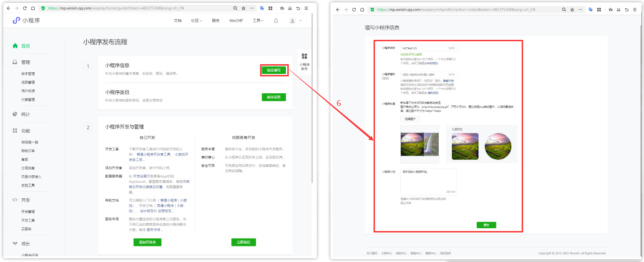The width and height of the screenshot is (644, 262).
Task: Click the reload icon in the right browser window
Action: [x=354, y=9]
